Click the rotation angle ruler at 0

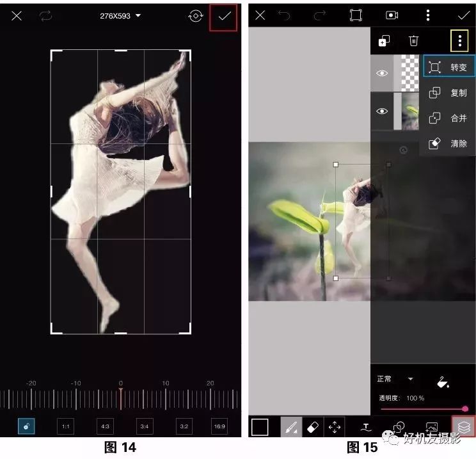pyautogui.click(x=120, y=399)
